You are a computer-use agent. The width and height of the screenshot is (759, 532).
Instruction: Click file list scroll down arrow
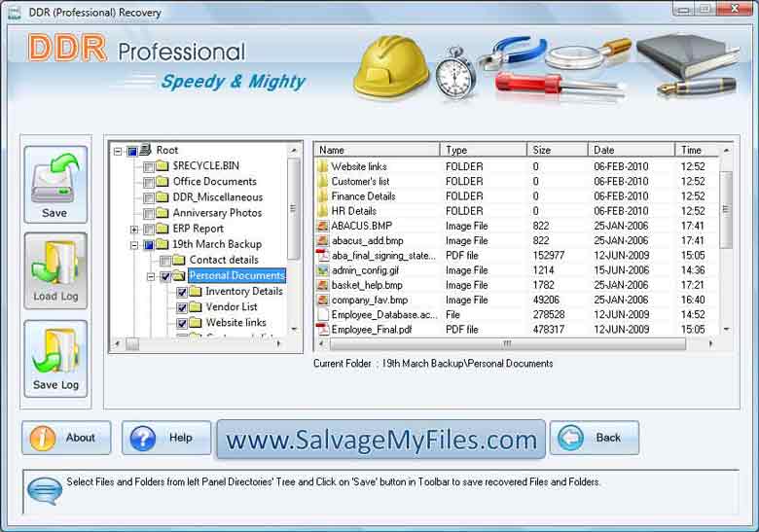(x=726, y=330)
